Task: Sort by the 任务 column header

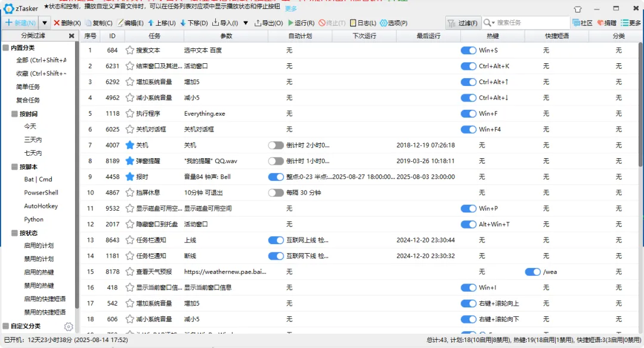Action: point(154,36)
